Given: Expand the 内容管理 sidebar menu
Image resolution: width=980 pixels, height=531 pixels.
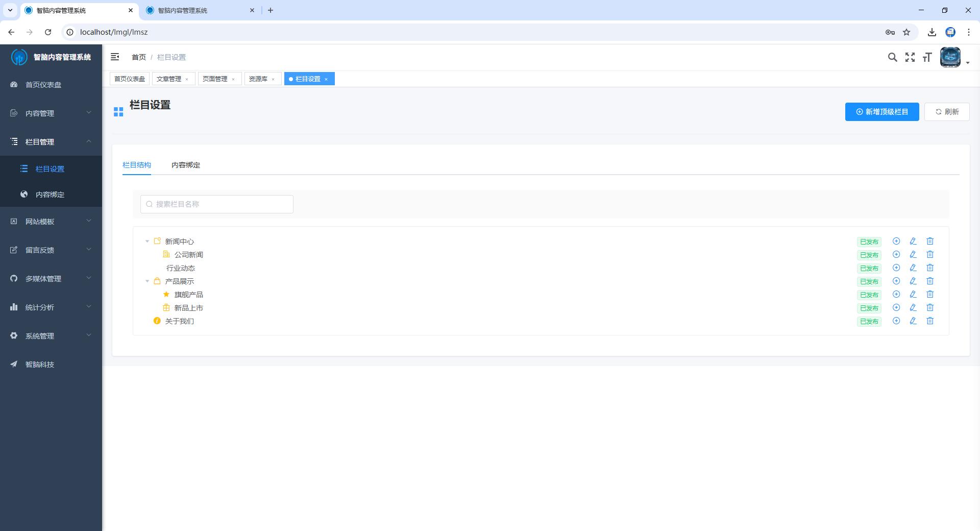Looking at the screenshot, I should pyautogui.click(x=51, y=113).
